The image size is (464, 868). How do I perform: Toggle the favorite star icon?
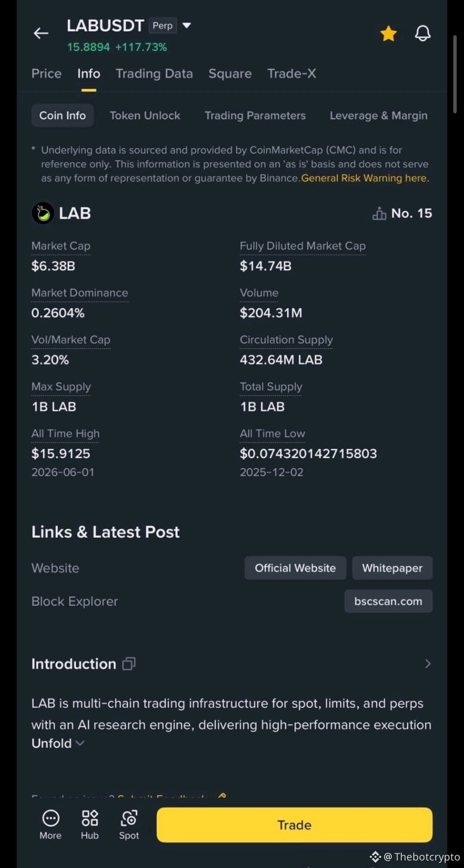[x=388, y=33]
